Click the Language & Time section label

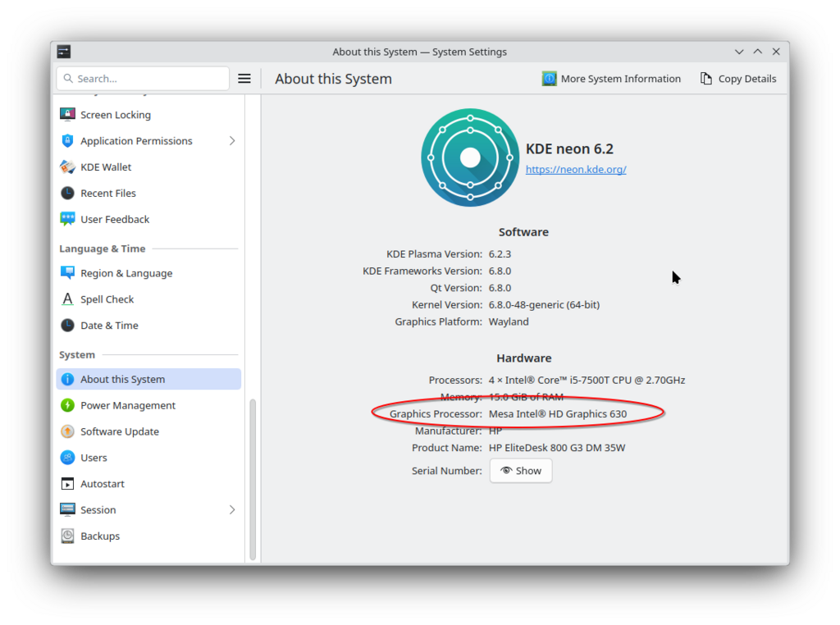pyautogui.click(x=103, y=249)
